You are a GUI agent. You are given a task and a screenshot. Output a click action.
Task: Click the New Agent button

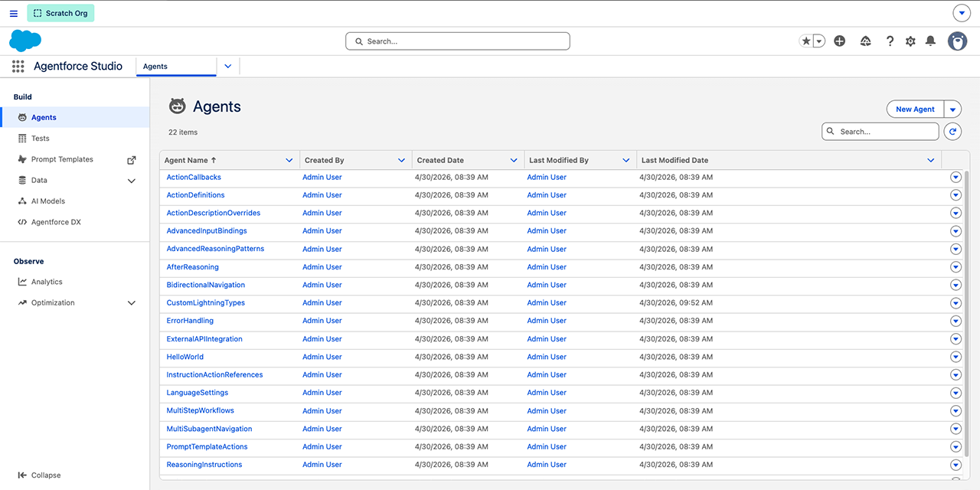pos(915,109)
